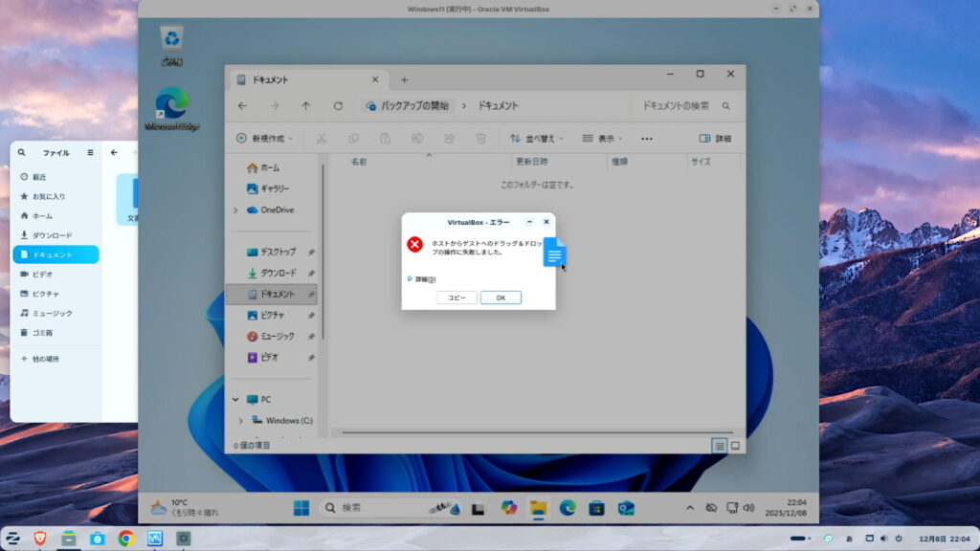The height and width of the screenshot is (551, 980).
Task: Click the search icon in host Files app
Action: point(22,152)
